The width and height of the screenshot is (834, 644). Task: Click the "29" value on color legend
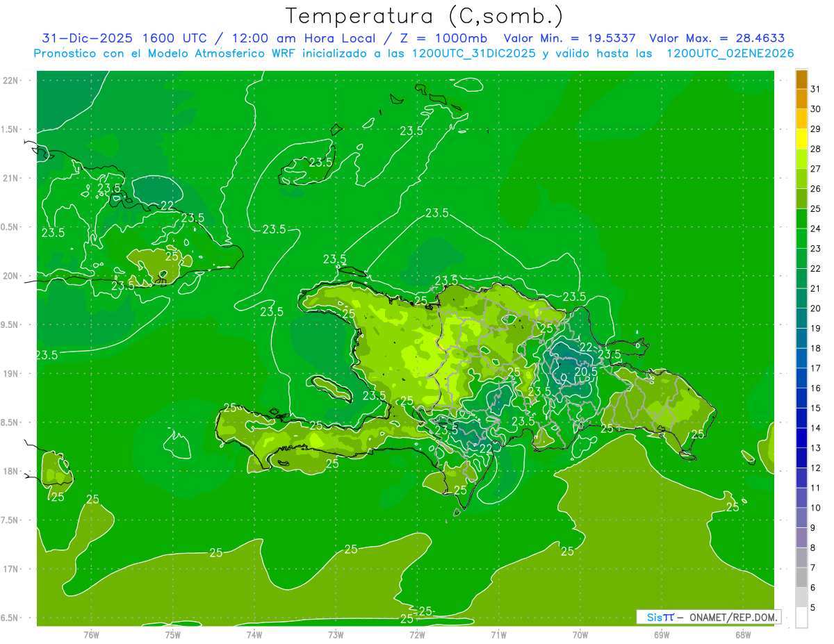(x=815, y=129)
